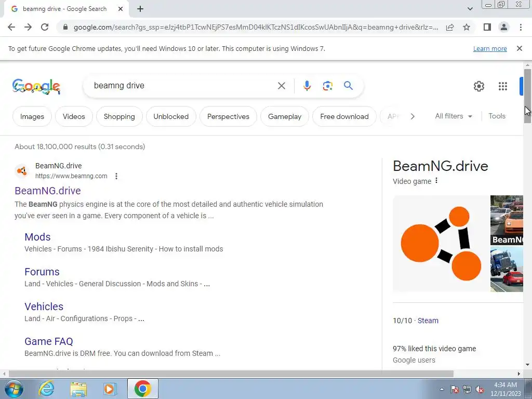Click into the beamng drive search field

tap(183, 86)
